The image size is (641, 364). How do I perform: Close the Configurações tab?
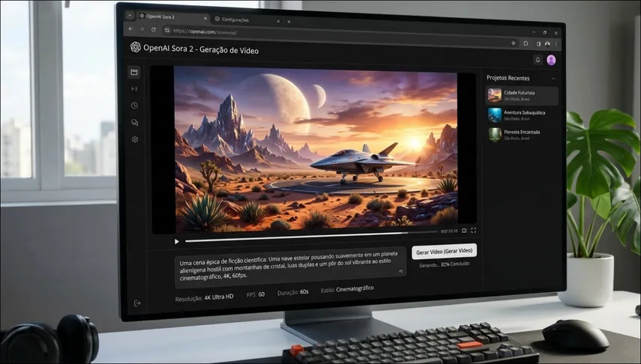pyautogui.click(x=278, y=21)
